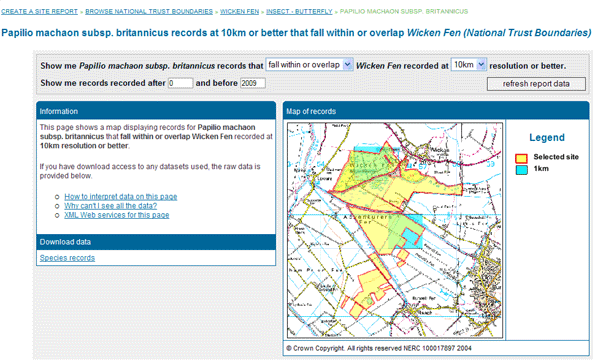Focus the 'recorded after' year field

point(180,83)
